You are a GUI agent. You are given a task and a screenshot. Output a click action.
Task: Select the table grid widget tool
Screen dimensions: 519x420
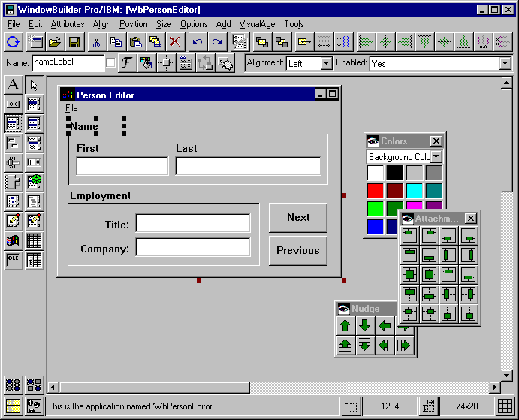[34, 240]
